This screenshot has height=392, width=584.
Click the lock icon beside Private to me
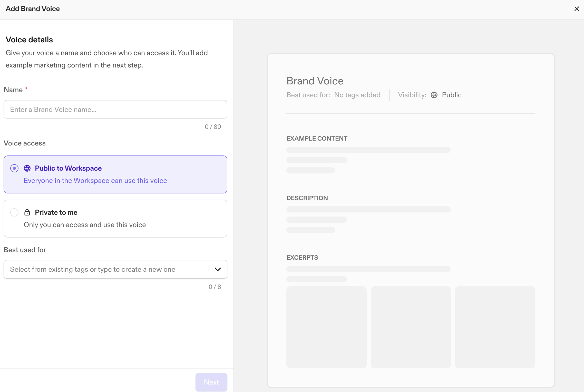(27, 212)
